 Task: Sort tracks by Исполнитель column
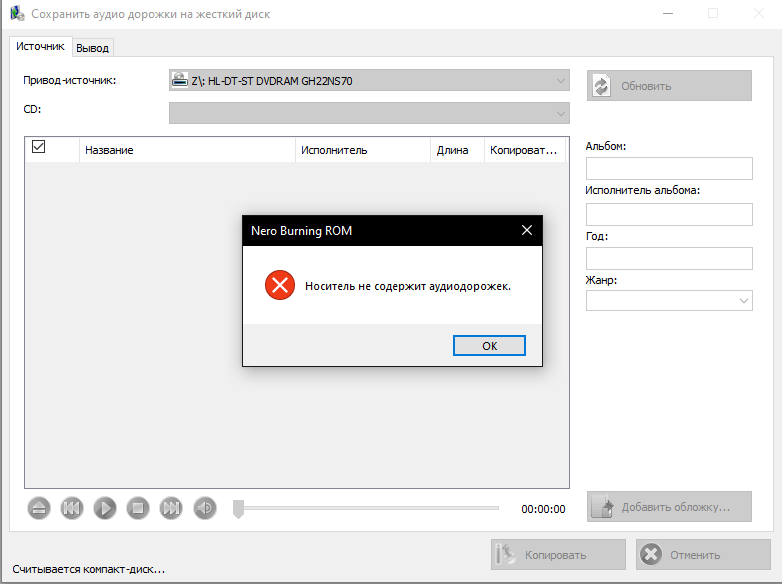[x=363, y=150]
